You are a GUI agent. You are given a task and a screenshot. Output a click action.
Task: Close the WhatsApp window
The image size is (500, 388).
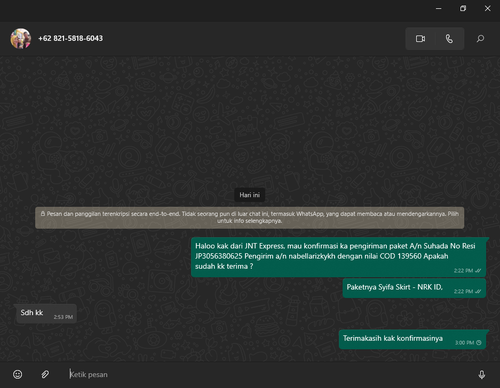pyautogui.click(x=487, y=8)
